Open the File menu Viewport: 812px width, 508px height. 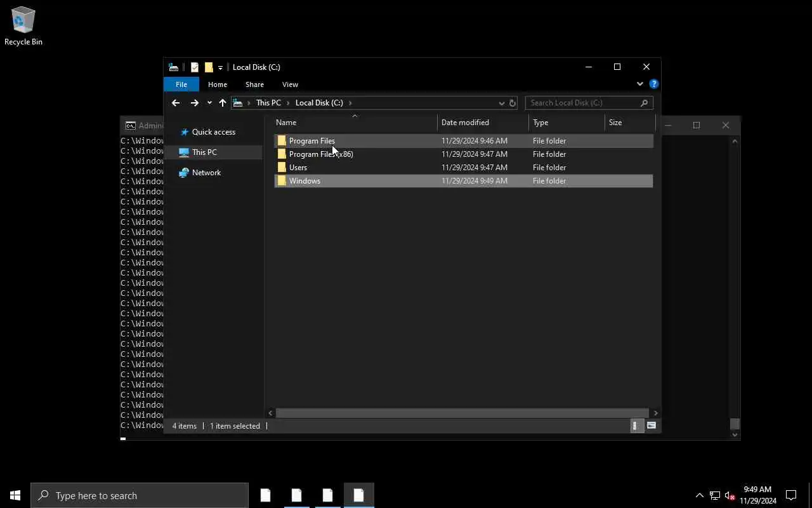pos(181,84)
